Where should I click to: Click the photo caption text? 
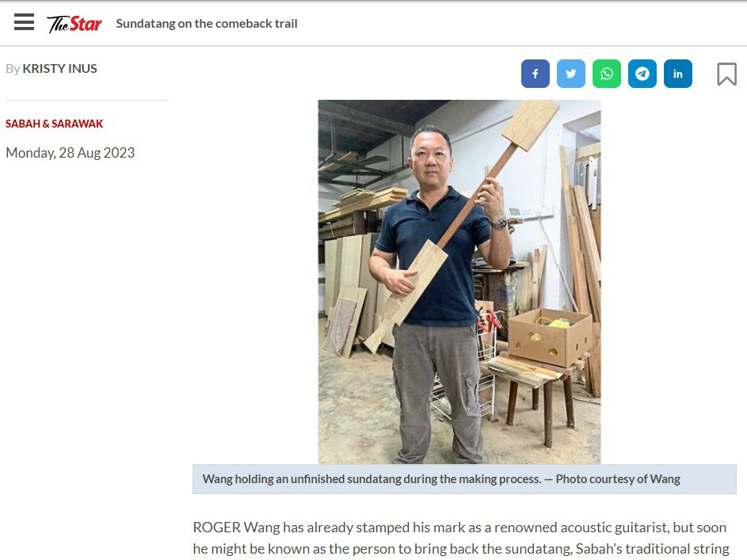(441, 479)
